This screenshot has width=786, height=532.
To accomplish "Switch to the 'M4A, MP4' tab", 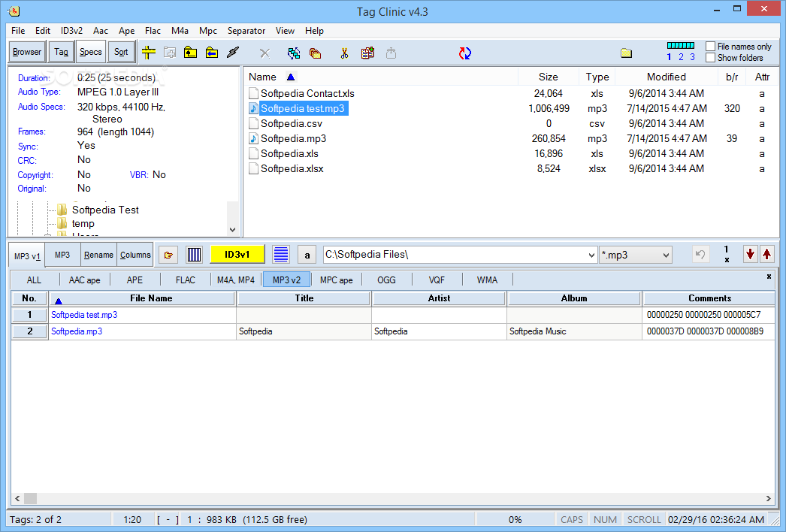I will pos(236,280).
